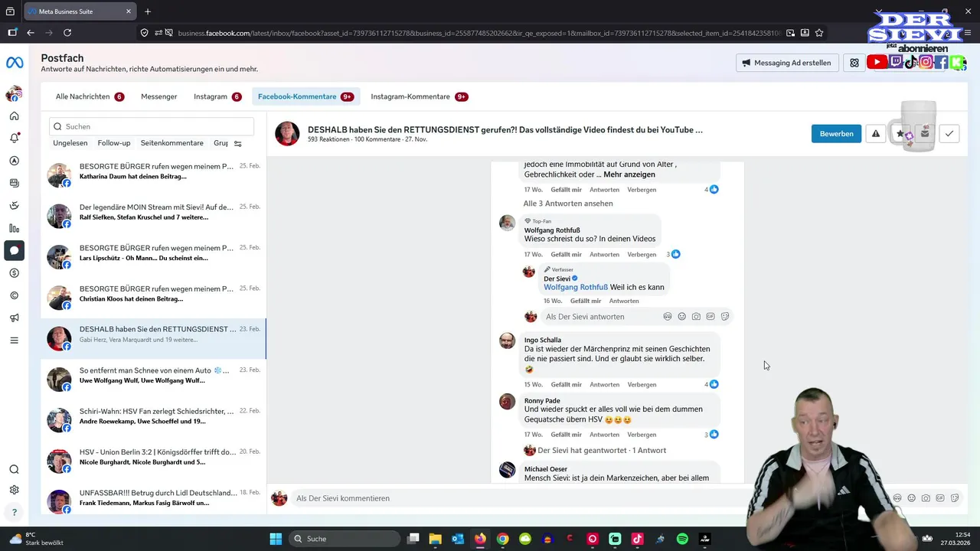Screen dimensions: 980x551
Task: Open the settings gear in sidebar
Action: 14,491
